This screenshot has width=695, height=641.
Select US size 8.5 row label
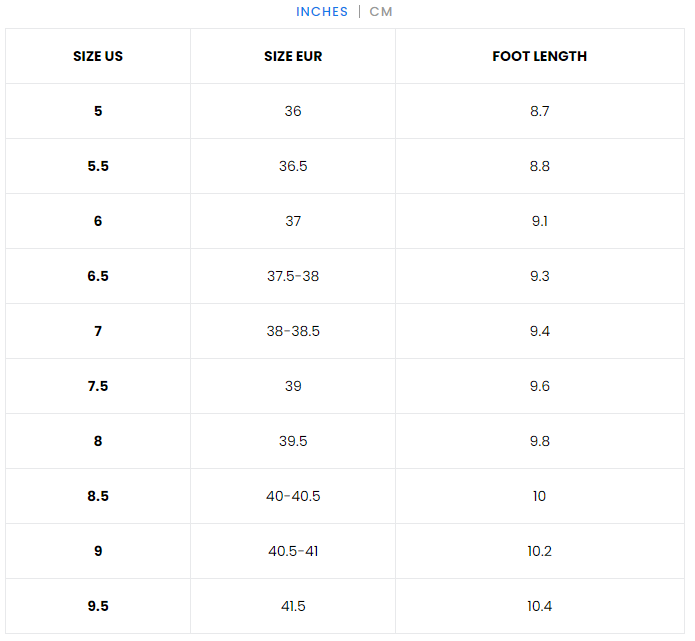pos(98,496)
